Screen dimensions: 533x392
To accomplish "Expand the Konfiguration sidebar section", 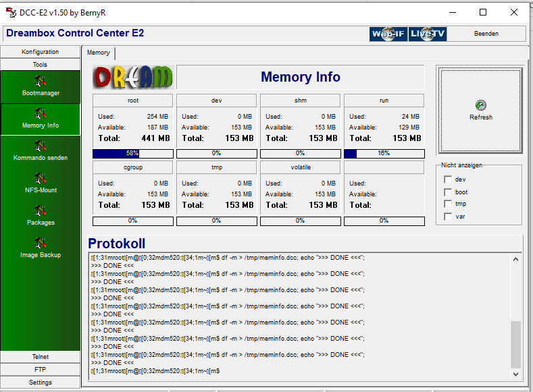I will [x=41, y=52].
